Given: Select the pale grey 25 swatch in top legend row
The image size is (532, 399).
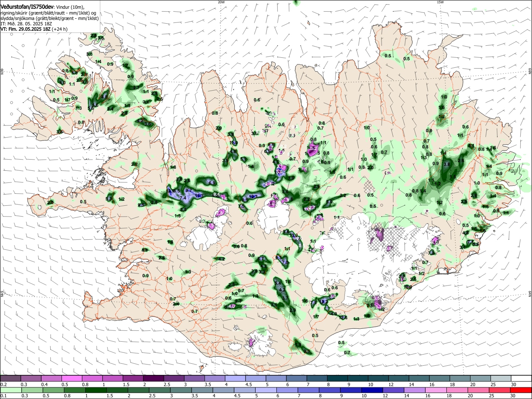Looking at the screenshot, I should pos(501,378).
